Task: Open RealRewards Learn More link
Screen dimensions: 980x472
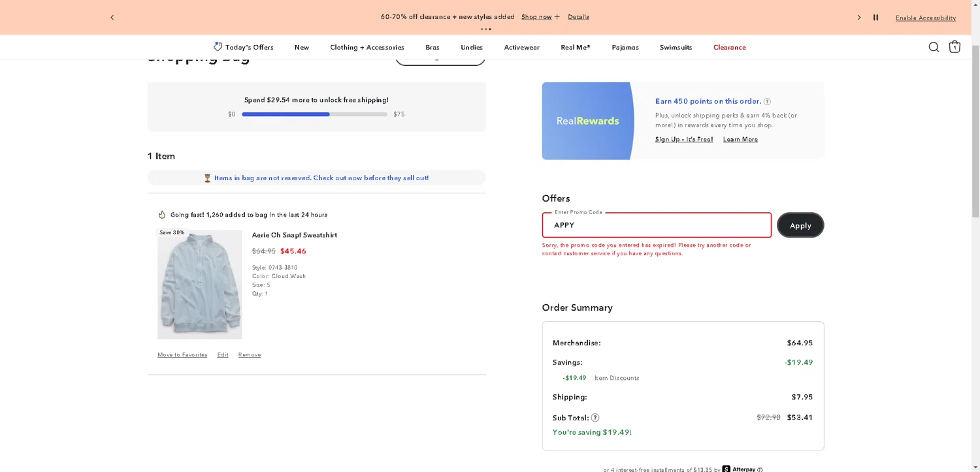Action: point(740,139)
